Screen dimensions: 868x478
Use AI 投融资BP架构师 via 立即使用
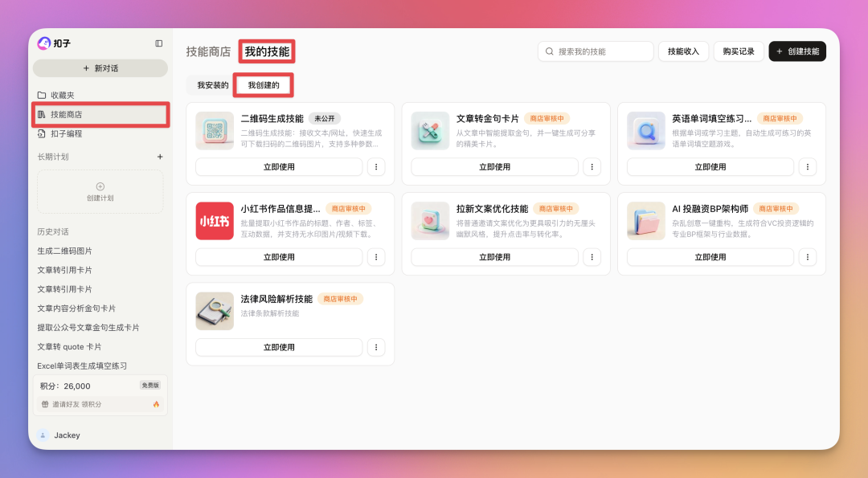pyautogui.click(x=710, y=257)
